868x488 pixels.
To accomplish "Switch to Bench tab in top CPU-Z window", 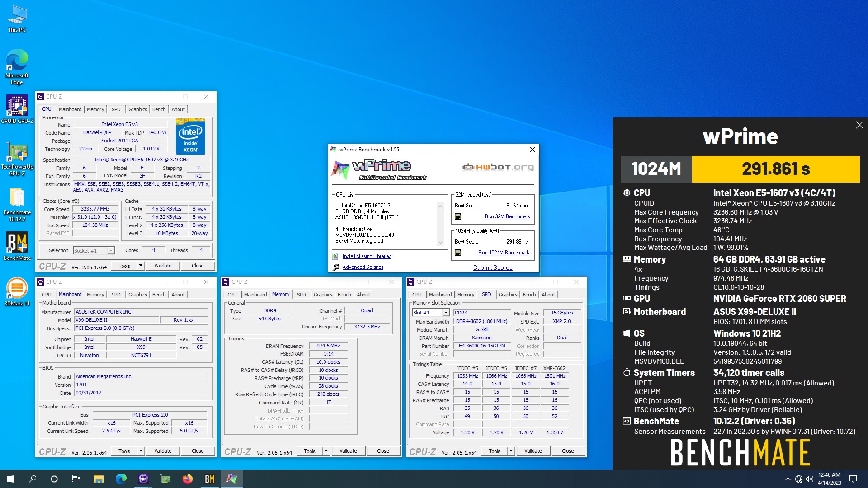I will pos(159,109).
